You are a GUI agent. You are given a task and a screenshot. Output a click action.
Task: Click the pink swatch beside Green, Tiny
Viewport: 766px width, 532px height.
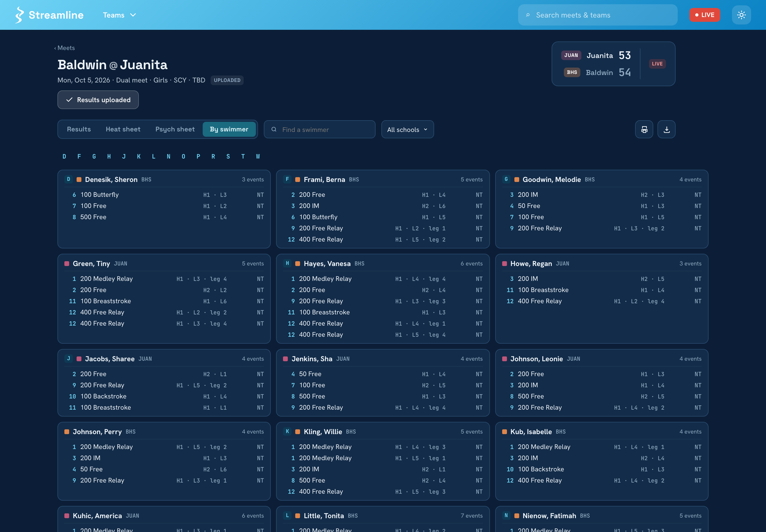point(67,264)
